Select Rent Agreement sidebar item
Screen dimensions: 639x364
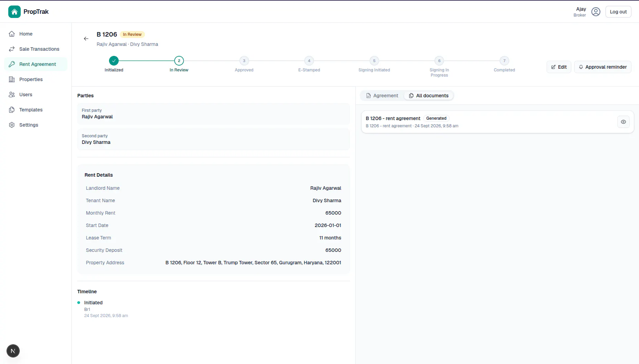(36, 64)
